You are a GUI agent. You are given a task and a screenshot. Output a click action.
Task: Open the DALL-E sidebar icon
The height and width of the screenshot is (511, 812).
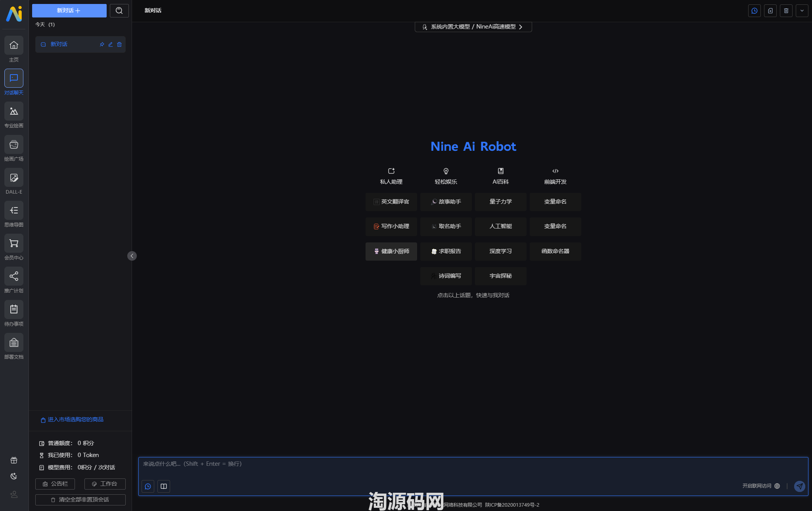[14, 177]
